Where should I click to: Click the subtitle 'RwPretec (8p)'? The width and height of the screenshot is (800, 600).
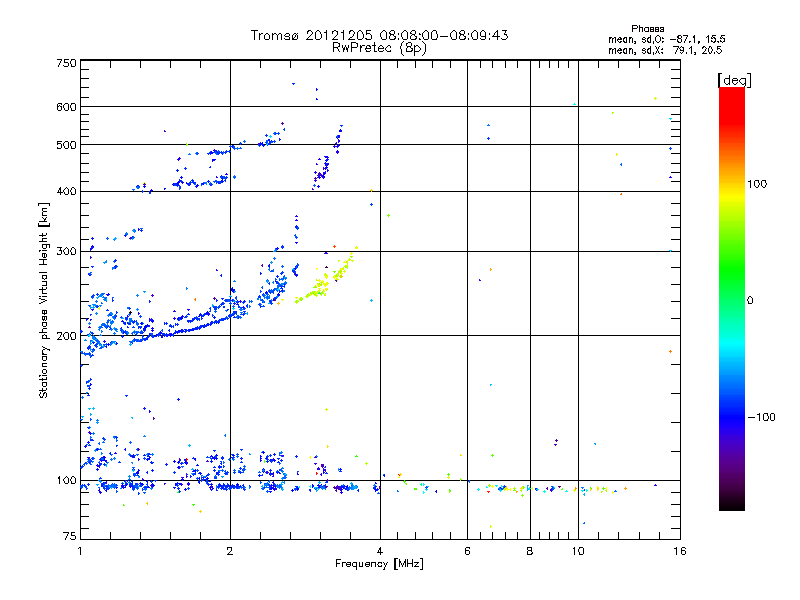[x=379, y=48]
